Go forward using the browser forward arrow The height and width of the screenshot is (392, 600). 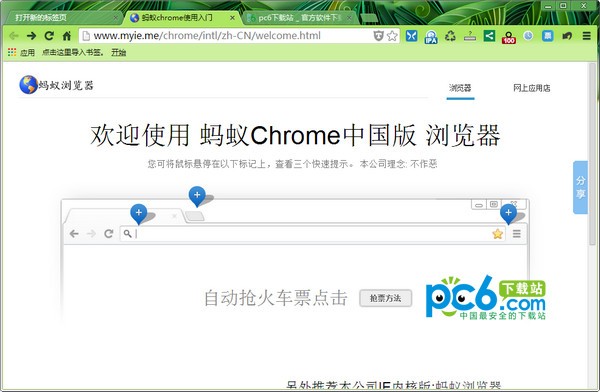click(31, 36)
